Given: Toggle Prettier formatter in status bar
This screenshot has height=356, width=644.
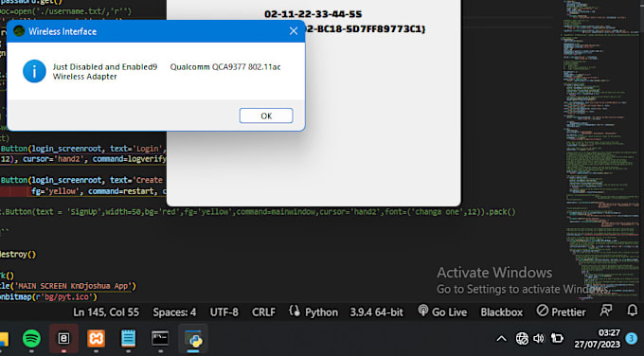Looking at the screenshot, I should click(x=561, y=312).
